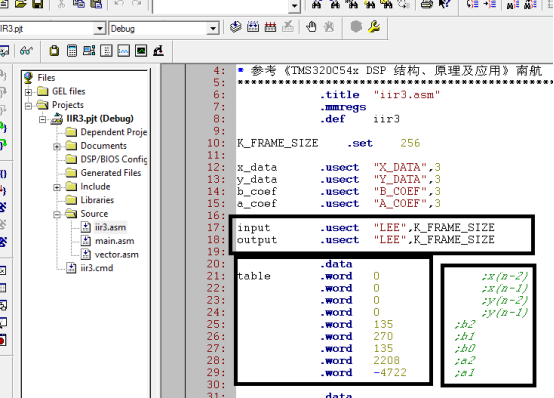Click in the search text input field
This screenshot has height=398, width=554.
(x=221, y=6)
